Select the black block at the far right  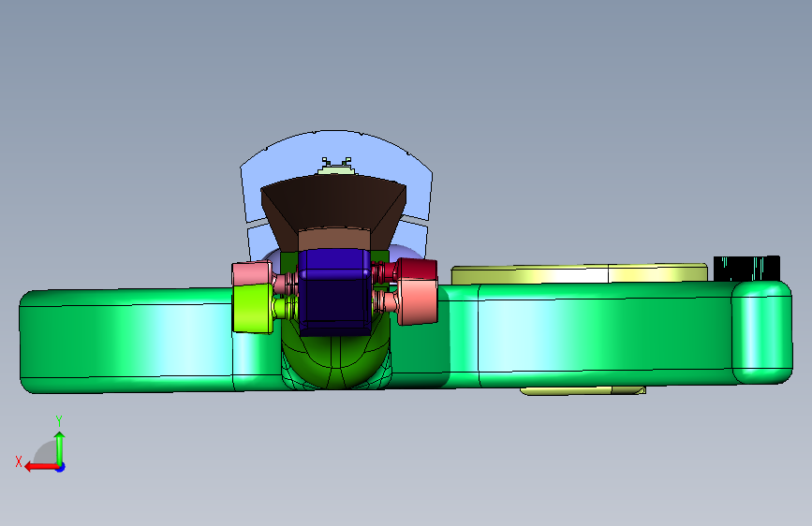(746, 269)
